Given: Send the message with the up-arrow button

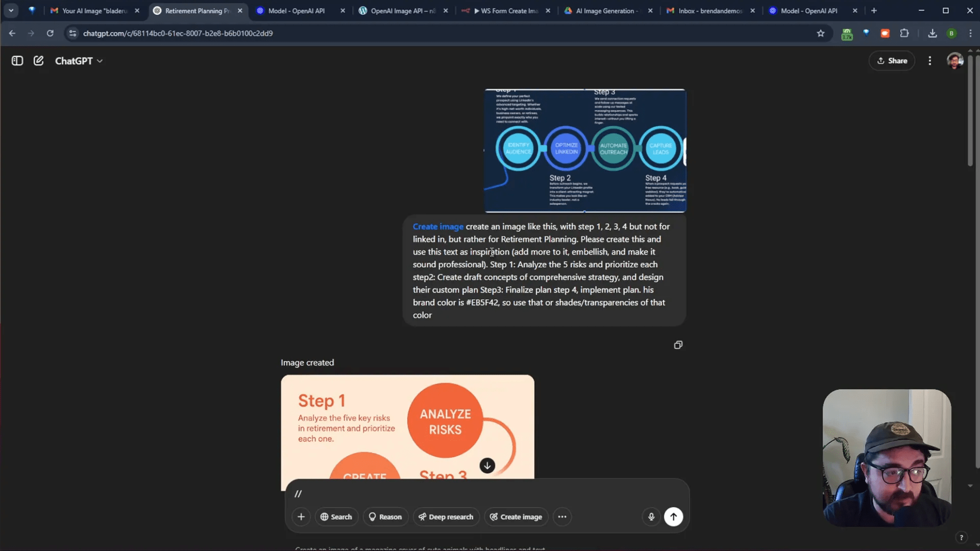Looking at the screenshot, I should pos(673,517).
